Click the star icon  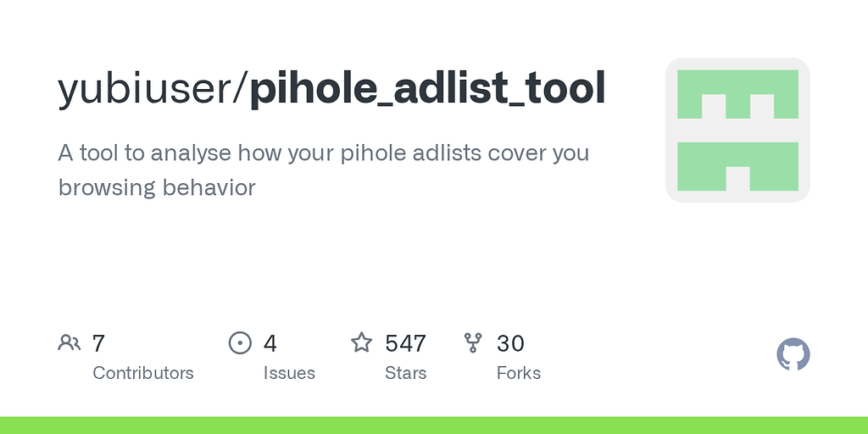tap(362, 342)
